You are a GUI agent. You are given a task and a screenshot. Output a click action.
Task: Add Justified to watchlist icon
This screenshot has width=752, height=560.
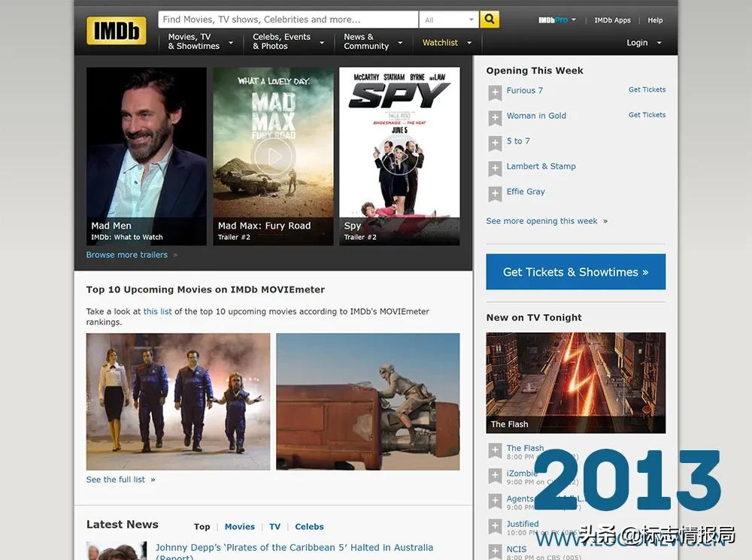point(495,526)
